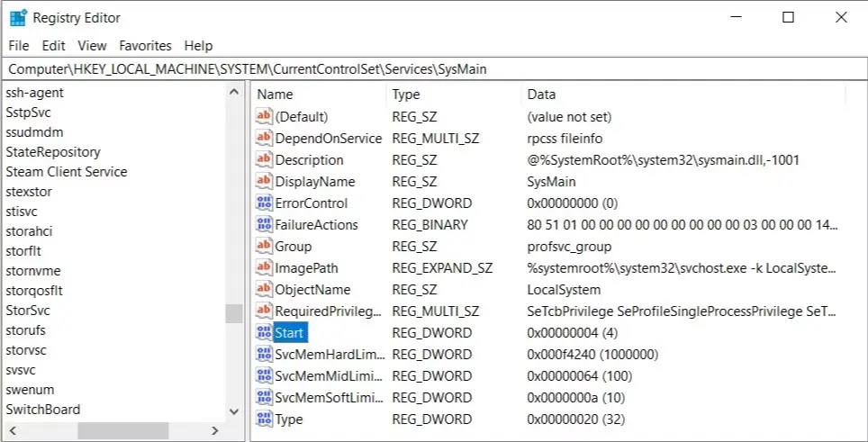Click the SvcMemHardLimit DWORD icon
This screenshot has height=442, width=868.
[x=264, y=354]
